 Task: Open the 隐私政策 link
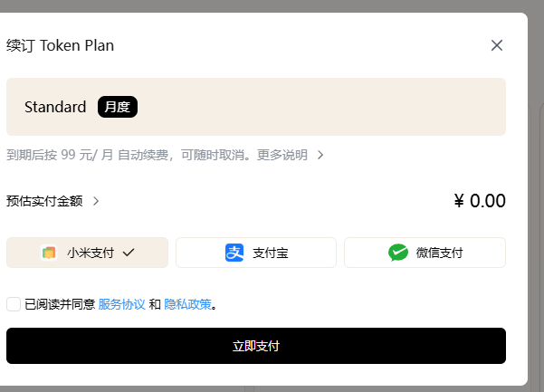(187, 304)
